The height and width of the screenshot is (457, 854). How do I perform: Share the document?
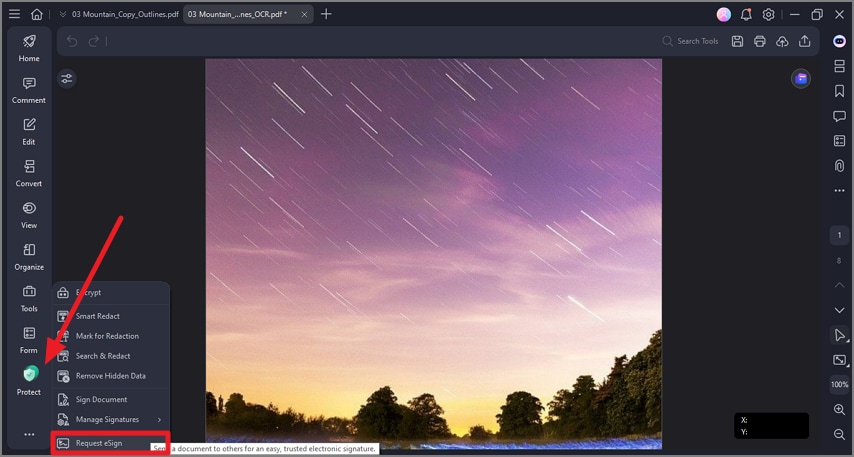tap(804, 41)
